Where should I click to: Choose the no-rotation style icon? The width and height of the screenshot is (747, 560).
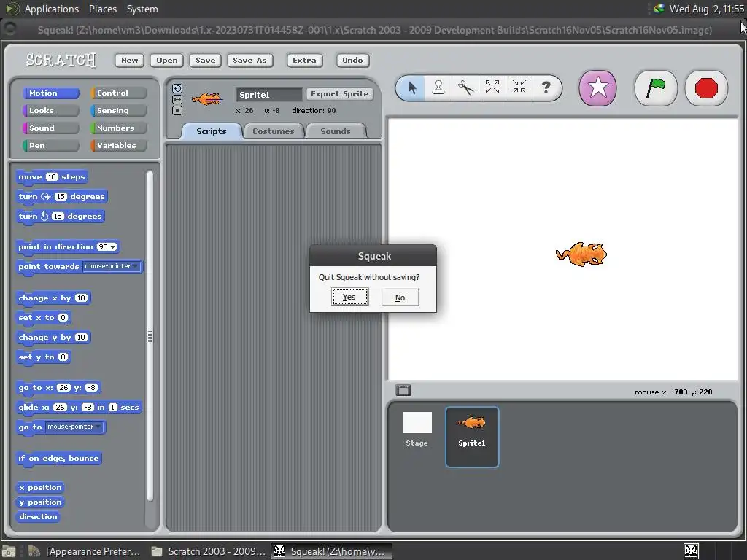[177, 111]
